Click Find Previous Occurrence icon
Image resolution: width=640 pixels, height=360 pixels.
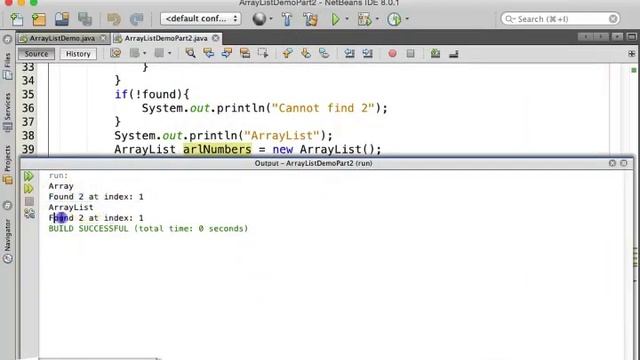209,53
